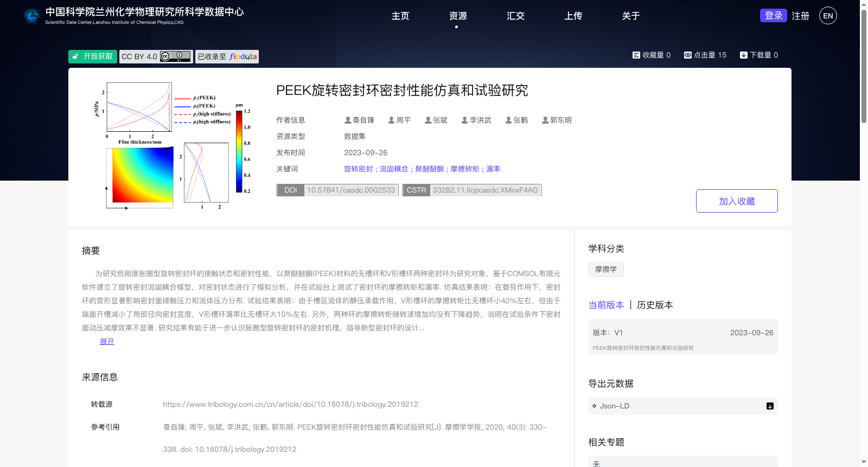The image size is (868, 467).
Task: Open the Json-LD export dropdown
Action: 683,406
